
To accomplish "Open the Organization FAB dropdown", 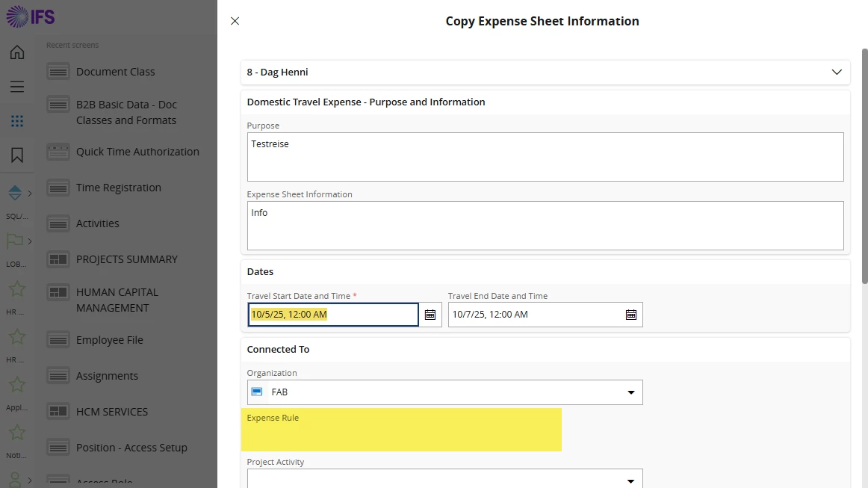I will coord(630,392).
